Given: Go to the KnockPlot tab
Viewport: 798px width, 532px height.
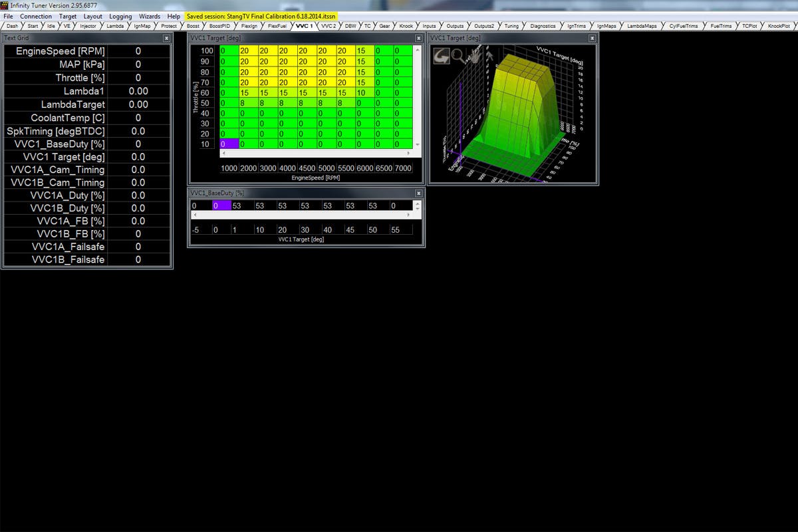Looking at the screenshot, I should 779,26.
